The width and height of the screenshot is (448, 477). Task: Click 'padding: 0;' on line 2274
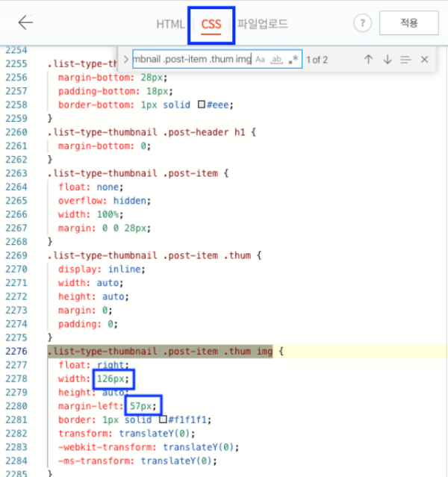click(x=88, y=324)
